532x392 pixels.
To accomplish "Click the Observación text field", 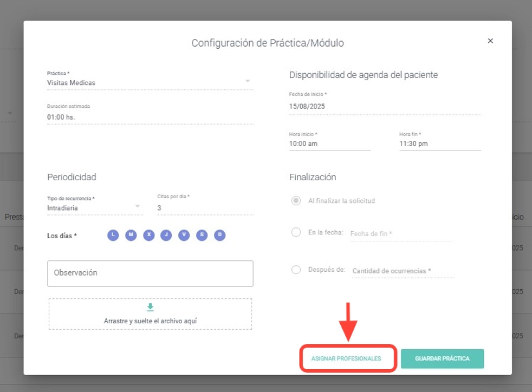I will pyautogui.click(x=150, y=273).
